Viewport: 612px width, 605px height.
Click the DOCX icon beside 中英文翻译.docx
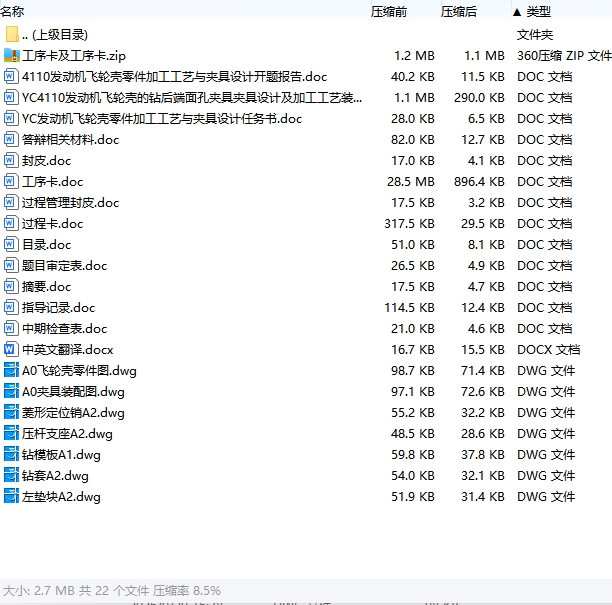click(x=11, y=350)
